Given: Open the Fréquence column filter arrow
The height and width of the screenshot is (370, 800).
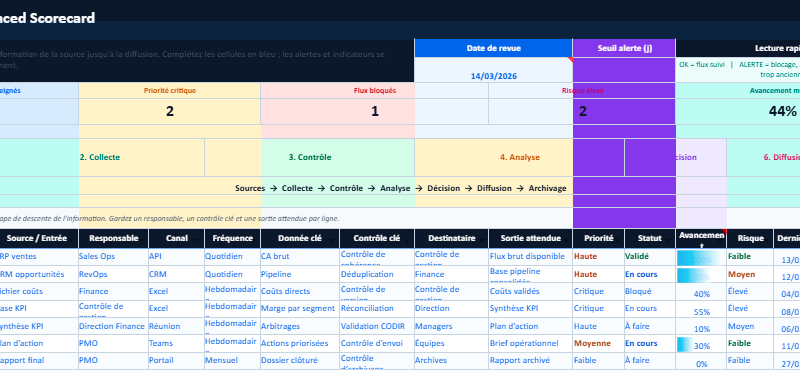Looking at the screenshot, I should [x=255, y=239].
